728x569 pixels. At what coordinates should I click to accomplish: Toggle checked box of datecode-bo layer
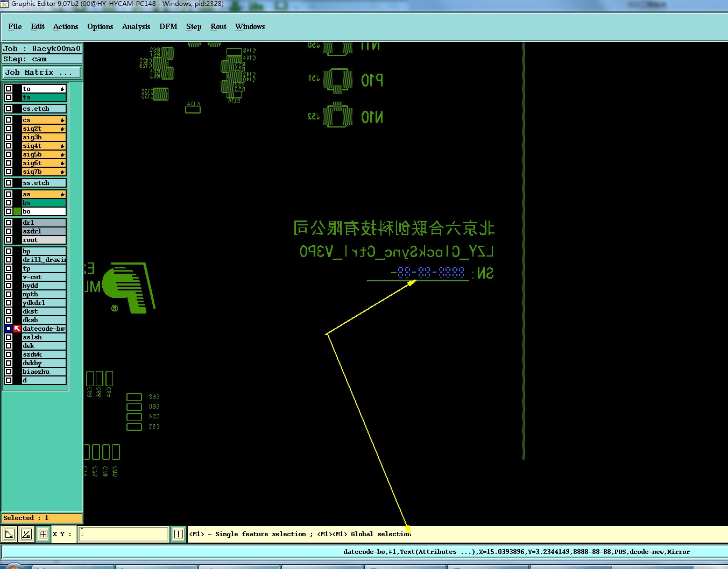coord(9,329)
